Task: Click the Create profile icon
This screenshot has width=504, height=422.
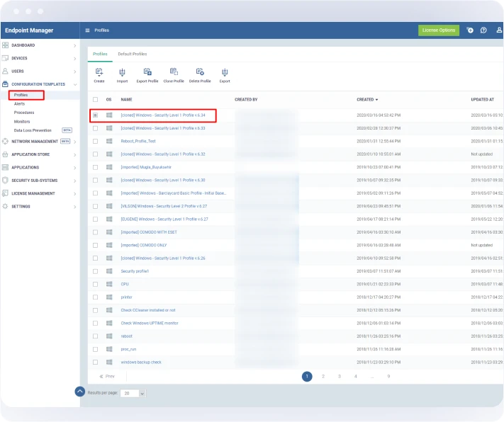Action: coord(99,72)
